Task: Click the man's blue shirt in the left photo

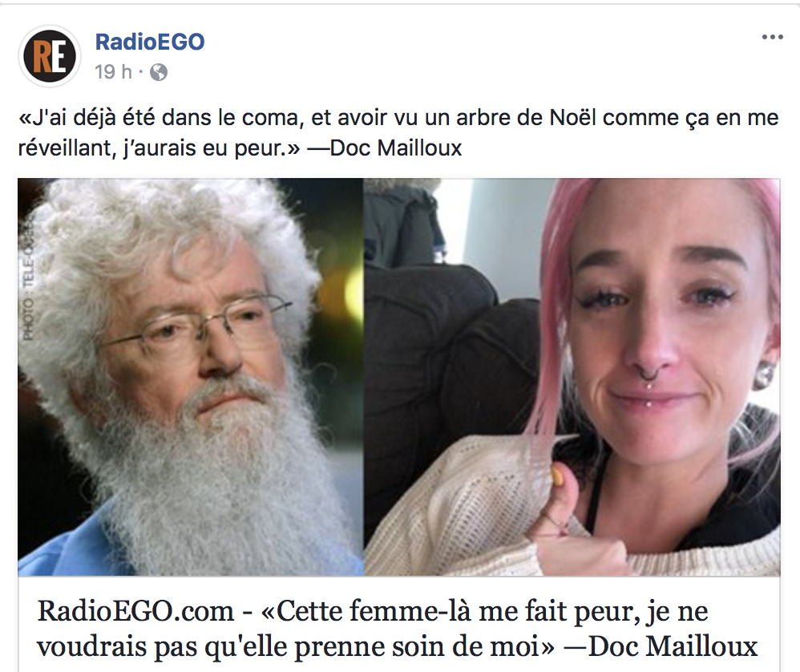Action: point(61,540)
